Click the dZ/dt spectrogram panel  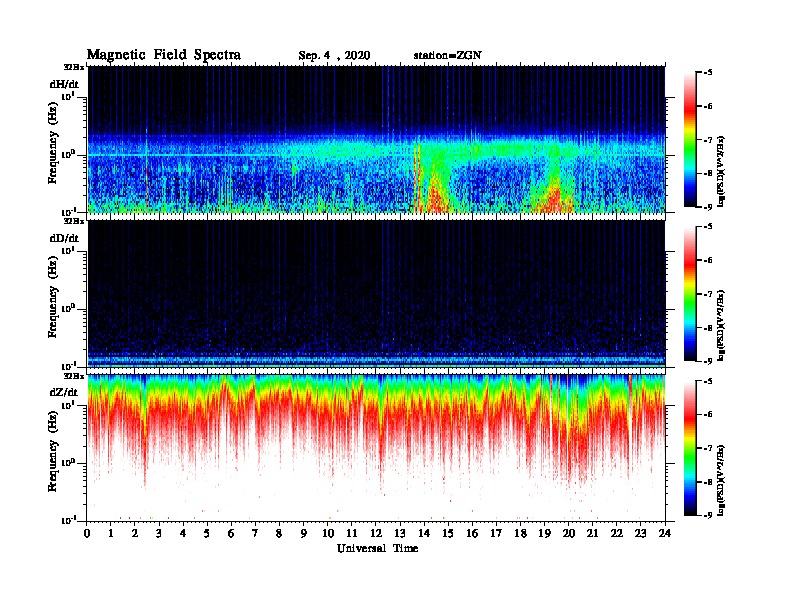coord(376,448)
